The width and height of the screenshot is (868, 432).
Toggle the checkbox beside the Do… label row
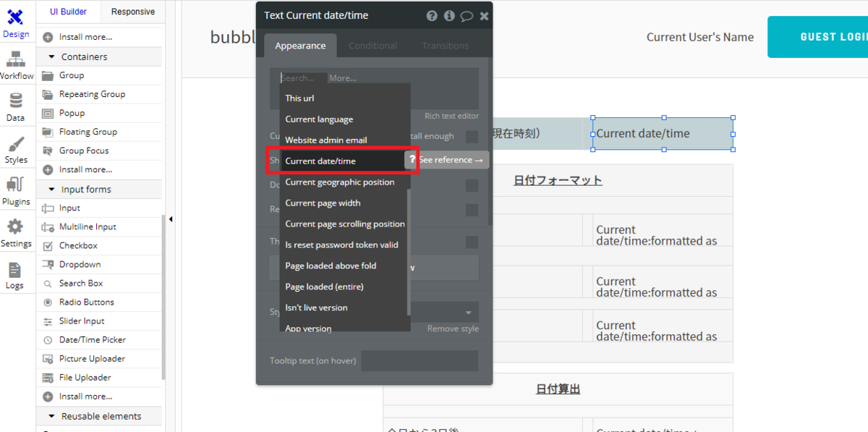472,186
